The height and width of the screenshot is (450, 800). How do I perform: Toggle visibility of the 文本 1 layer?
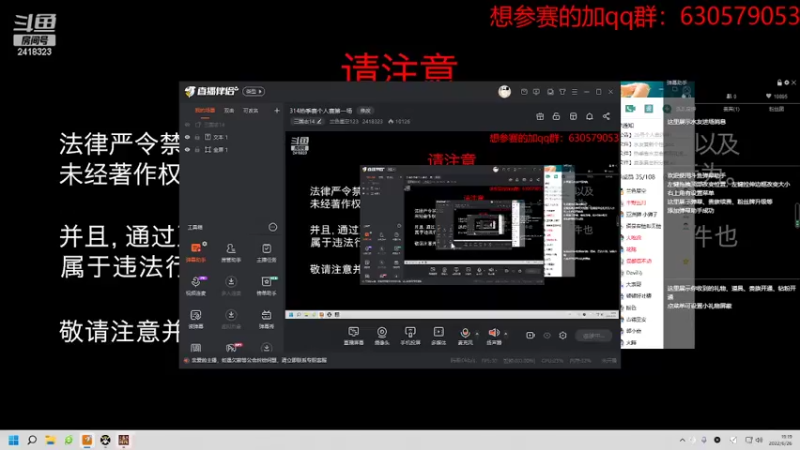coord(187,137)
